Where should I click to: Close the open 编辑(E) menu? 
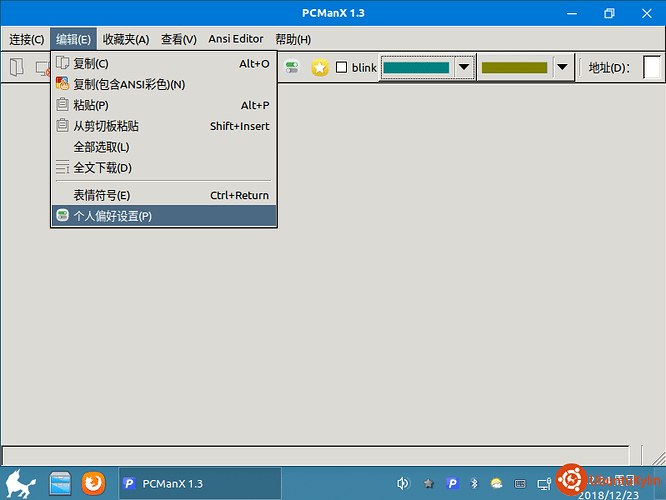pyautogui.click(x=73, y=40)
